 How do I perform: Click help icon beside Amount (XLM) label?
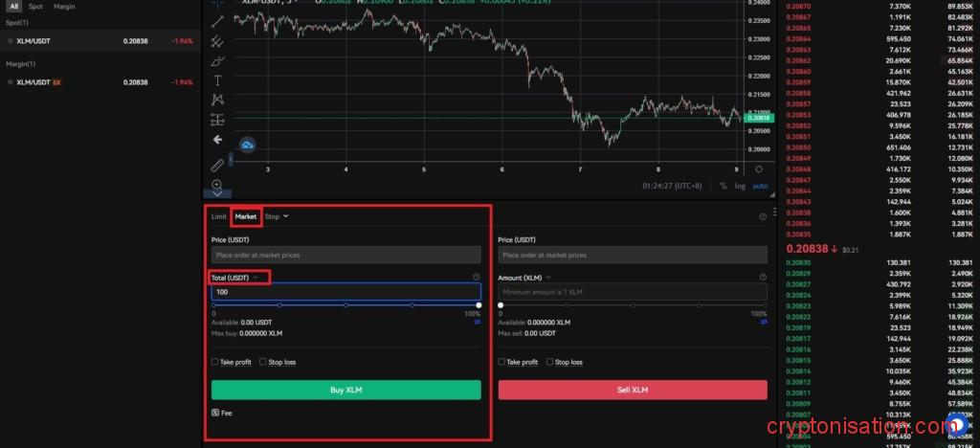[x=763, y=277]
